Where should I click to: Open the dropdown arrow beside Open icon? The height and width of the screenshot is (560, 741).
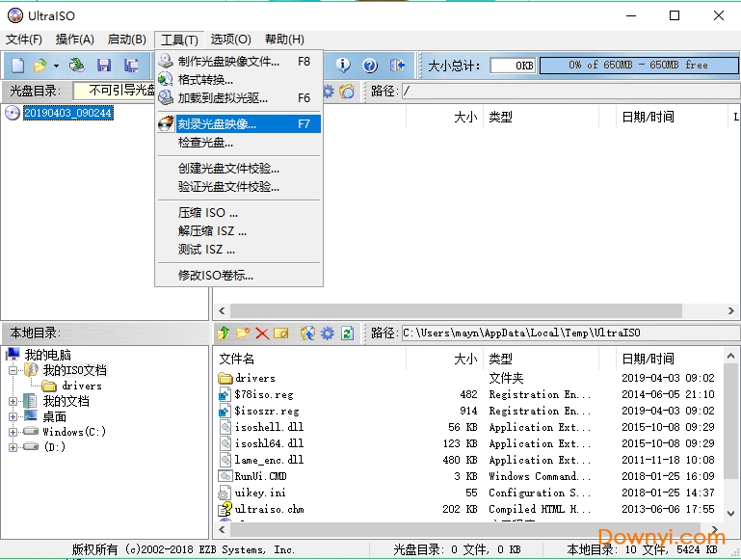pyautogui.click(x=56, y=66)
